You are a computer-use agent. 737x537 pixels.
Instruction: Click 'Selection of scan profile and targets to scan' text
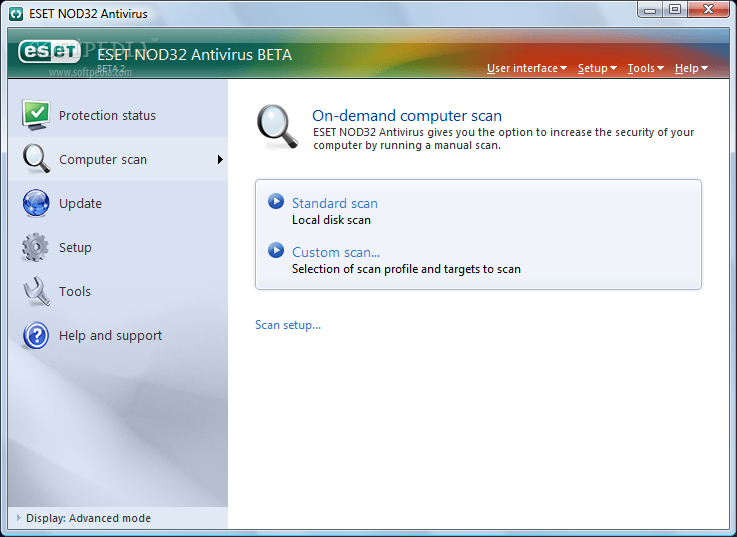406,269
